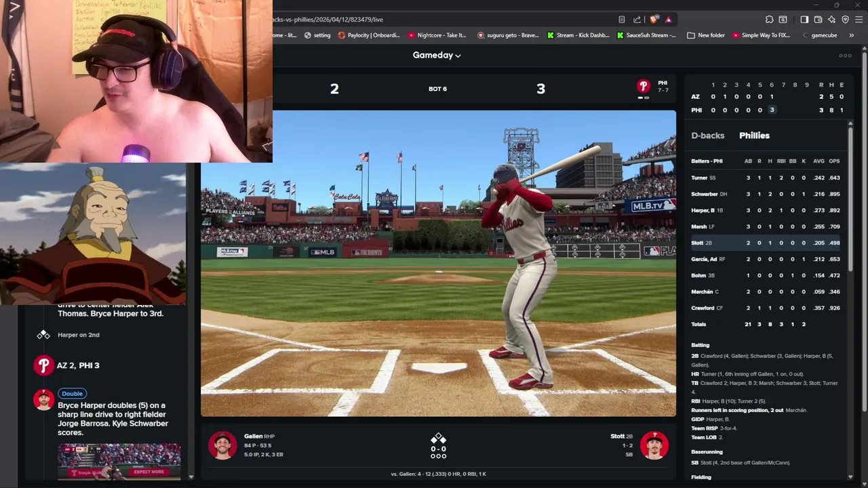Open suguru geto - Brave bookmark
The height and width of the screenshot is (488, 868).
[x=508, y=35]
